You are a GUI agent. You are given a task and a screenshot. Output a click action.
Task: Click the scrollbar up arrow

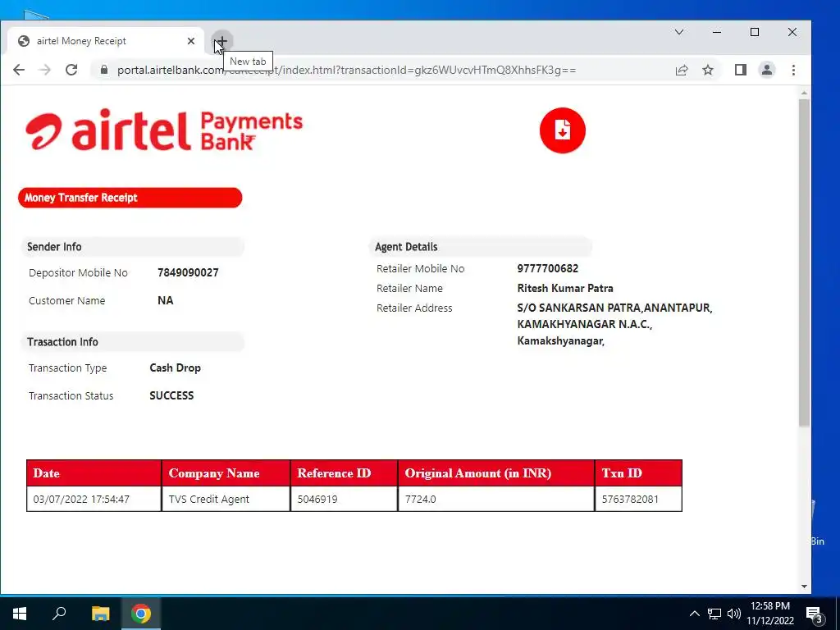[x=804, y=94]
